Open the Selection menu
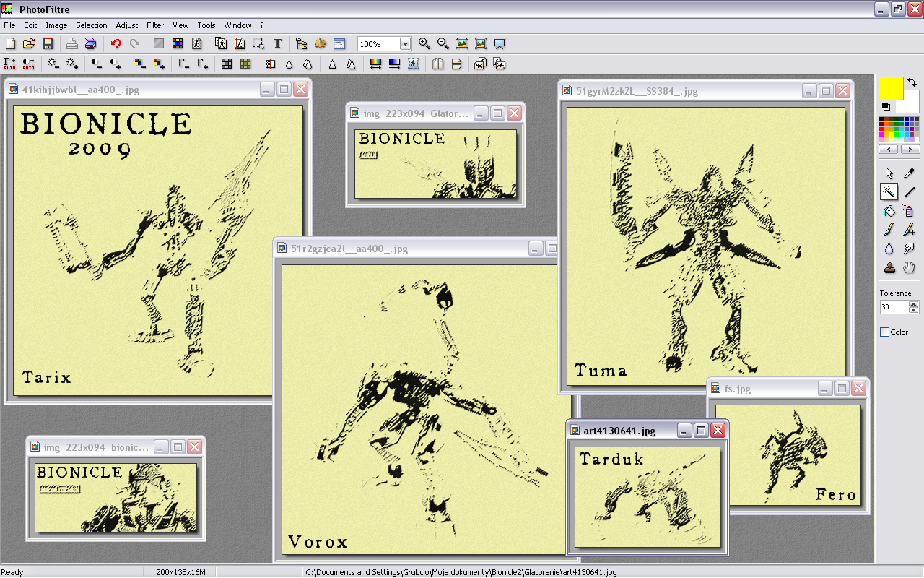The image size is (924, 578). pyautogui.click(x=92, y=25)
